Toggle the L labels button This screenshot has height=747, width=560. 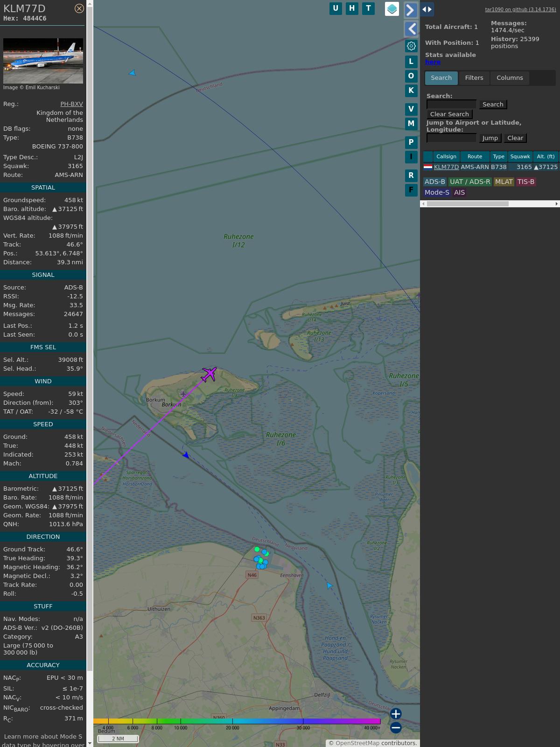pos(411,62)
